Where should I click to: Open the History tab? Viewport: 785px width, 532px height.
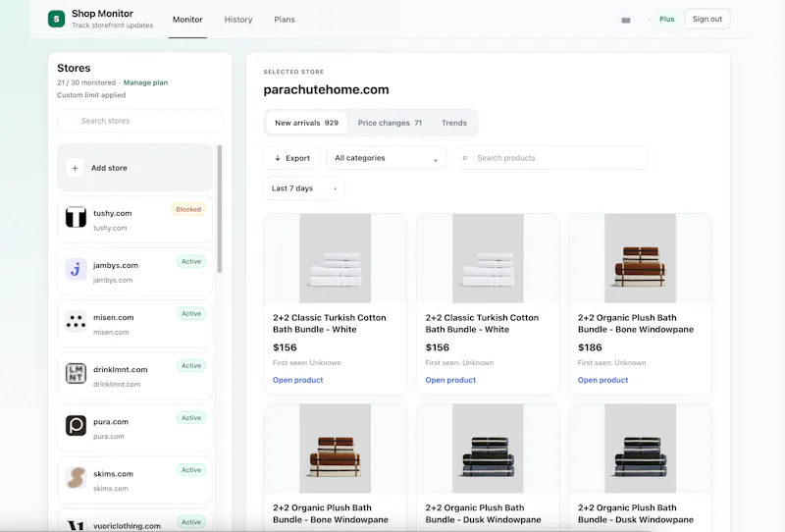(x=238, y=20)
